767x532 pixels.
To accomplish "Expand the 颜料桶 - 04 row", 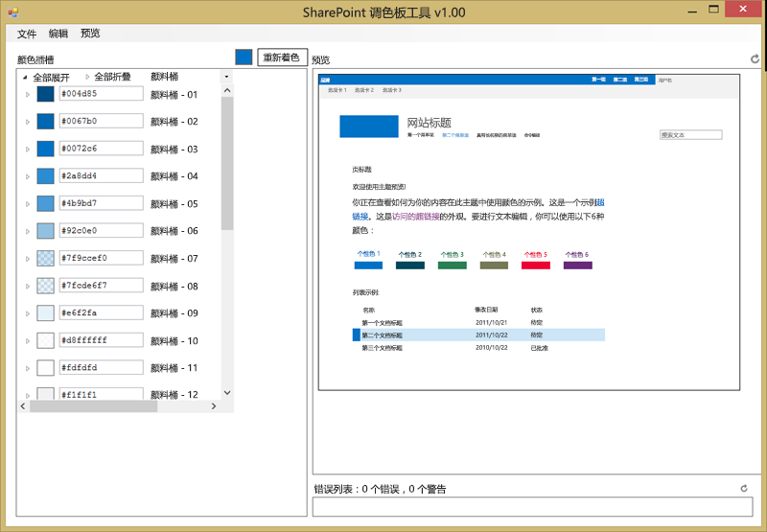I will tap(28, 176).
